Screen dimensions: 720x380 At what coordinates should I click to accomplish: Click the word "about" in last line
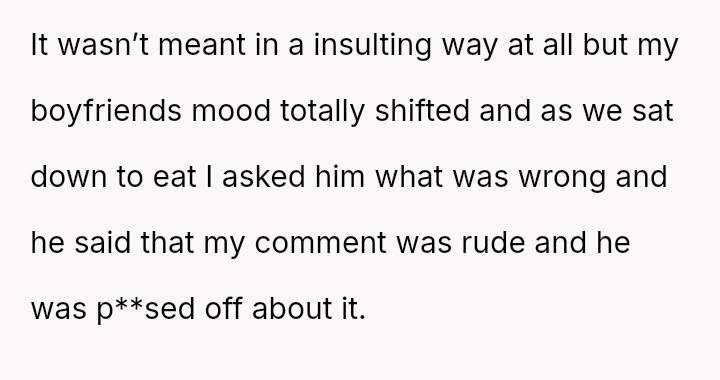pyautogui.click(x=292, y=308)
